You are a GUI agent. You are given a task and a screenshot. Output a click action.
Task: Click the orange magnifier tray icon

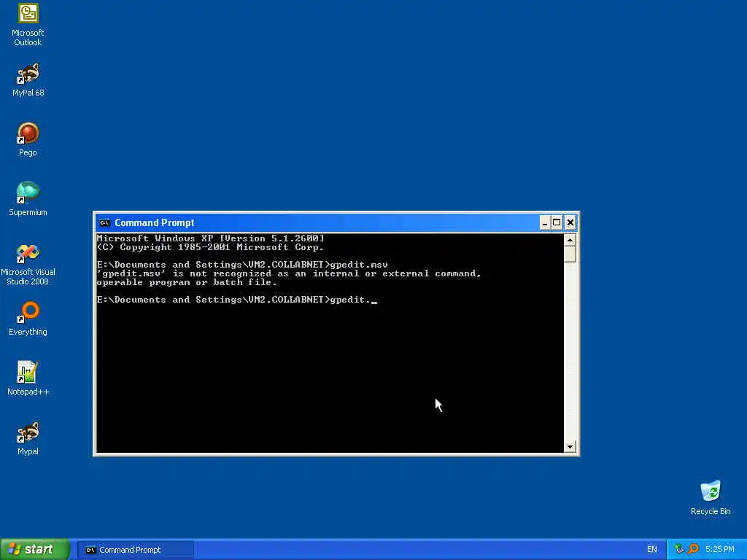693,549
